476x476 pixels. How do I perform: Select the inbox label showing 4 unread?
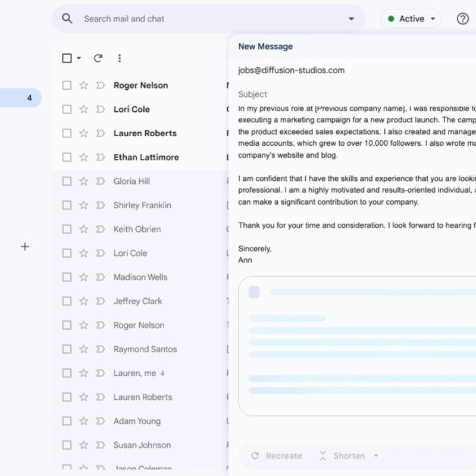click(x=21, y=98)
